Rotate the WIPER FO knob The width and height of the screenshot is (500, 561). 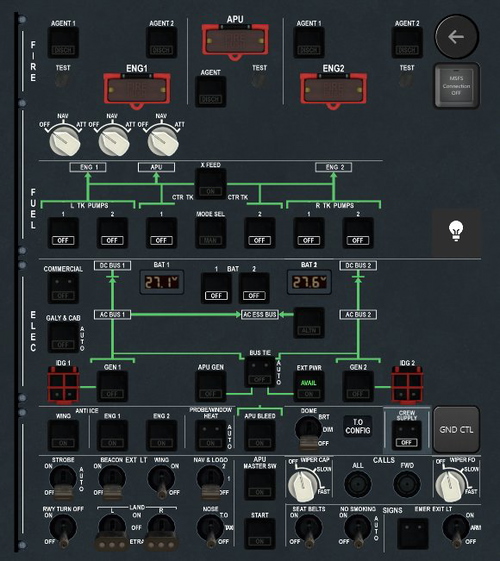pos(451,486)
